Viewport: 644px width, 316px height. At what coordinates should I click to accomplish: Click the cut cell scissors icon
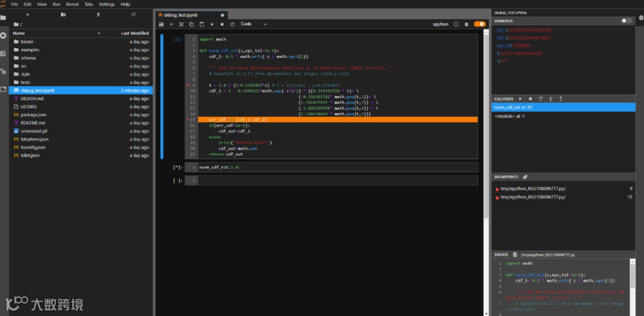[181, 24]
